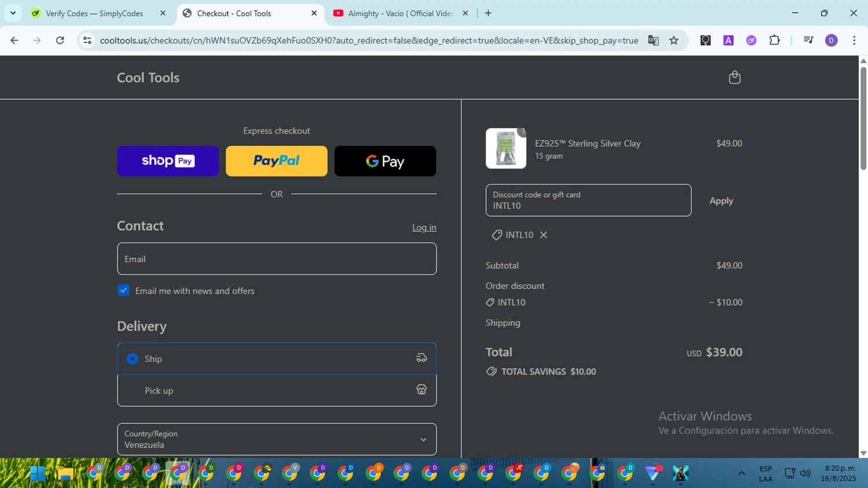Go forward to the next page
Image resolution: width=868 pixels, height=488 pixels.
coord(37,41)
